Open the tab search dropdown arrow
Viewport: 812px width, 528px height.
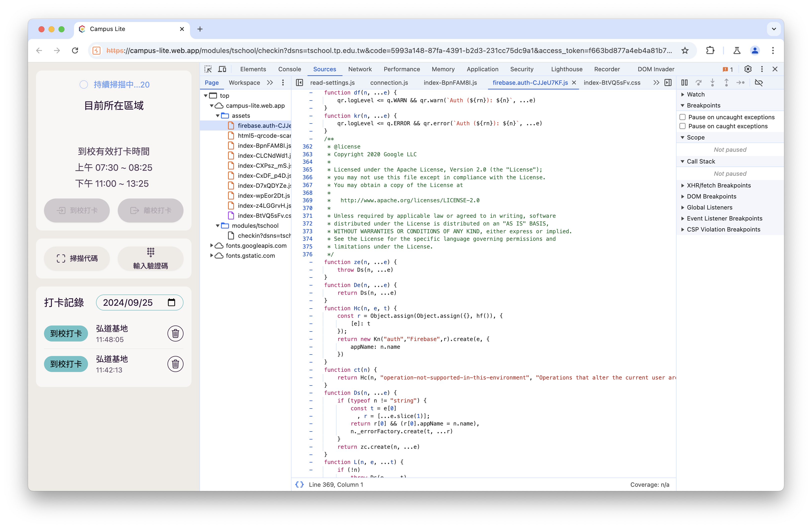coord(774,29)
